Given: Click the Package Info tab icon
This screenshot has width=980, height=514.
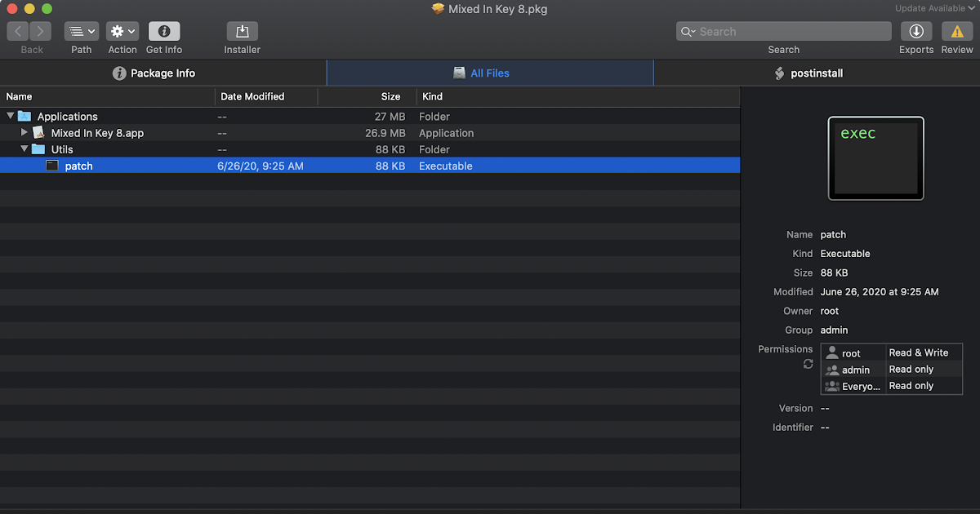Looking at the screenshot, I should [x=119, y=73].
